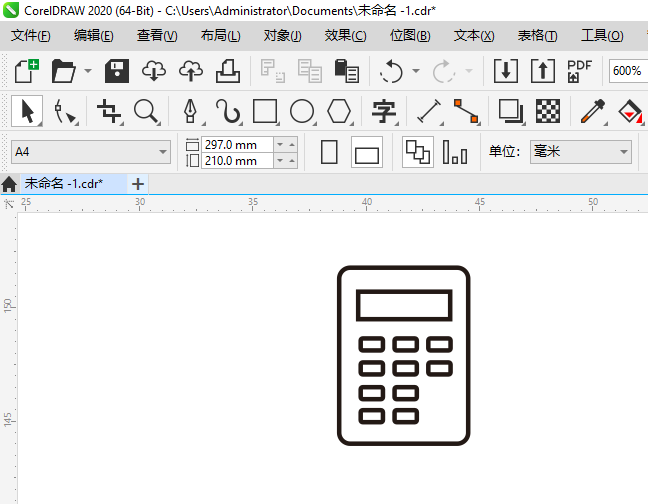Screen dimensions: 648x504
Task: Open the 布局(L) menu
Action: [220, 36]
